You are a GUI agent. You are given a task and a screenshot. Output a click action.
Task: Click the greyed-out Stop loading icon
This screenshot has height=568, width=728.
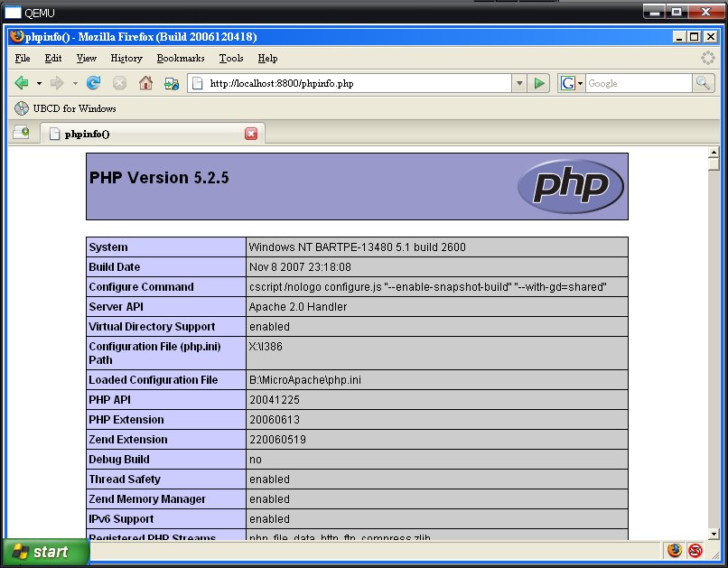119,83
